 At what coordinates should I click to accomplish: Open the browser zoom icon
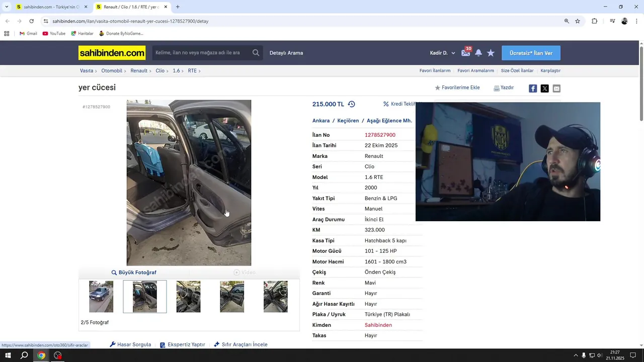click(567, 21)
